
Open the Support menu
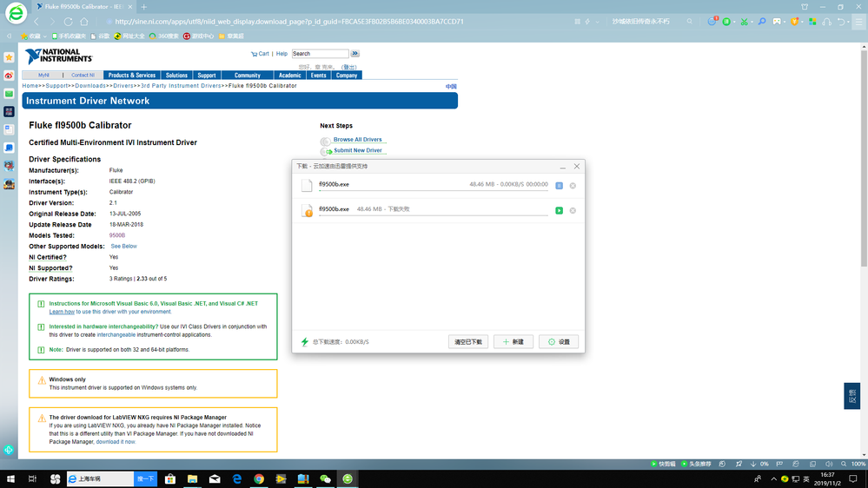point(207,76)
